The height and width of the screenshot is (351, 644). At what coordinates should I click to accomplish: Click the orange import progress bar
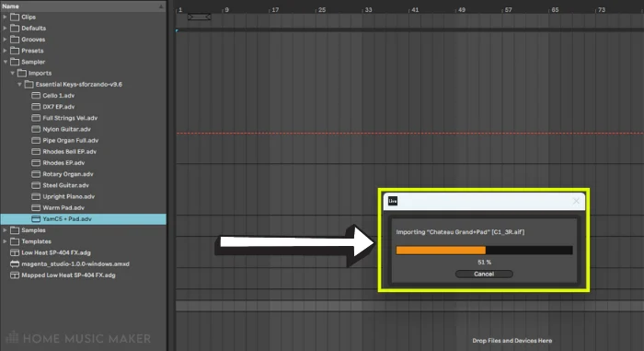pyautogui.click(x=441, y=251)
